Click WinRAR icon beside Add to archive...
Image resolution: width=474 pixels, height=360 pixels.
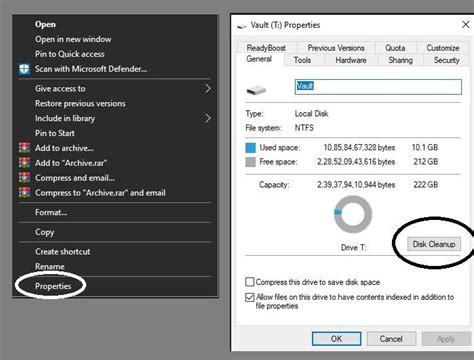point(24,148)
